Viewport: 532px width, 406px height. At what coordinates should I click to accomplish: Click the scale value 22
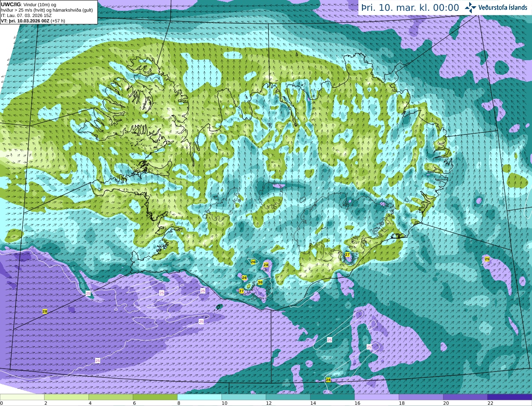490,403
